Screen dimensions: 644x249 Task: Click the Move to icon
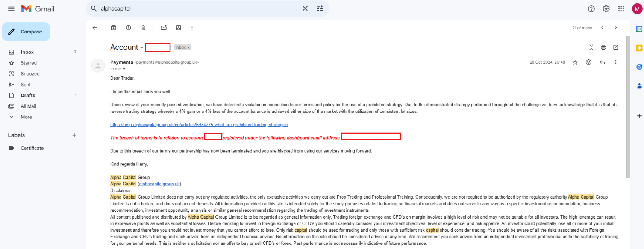pos(179,27)
